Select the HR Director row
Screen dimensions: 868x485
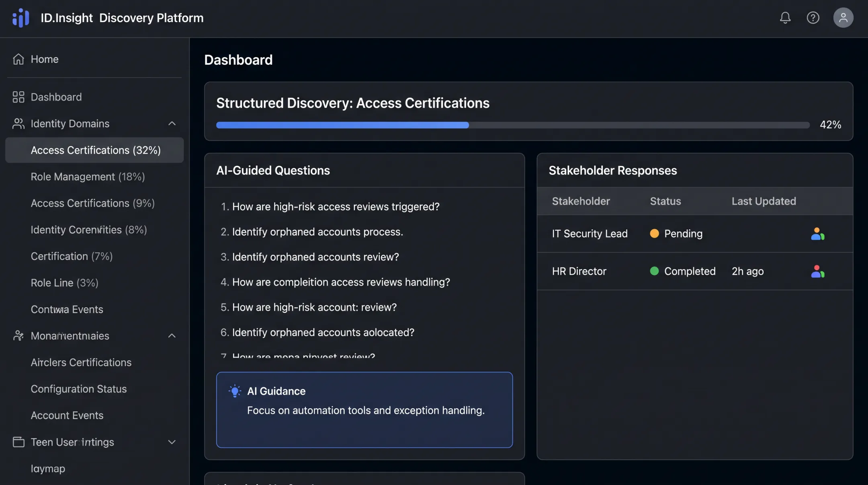[x=695, y=271]
